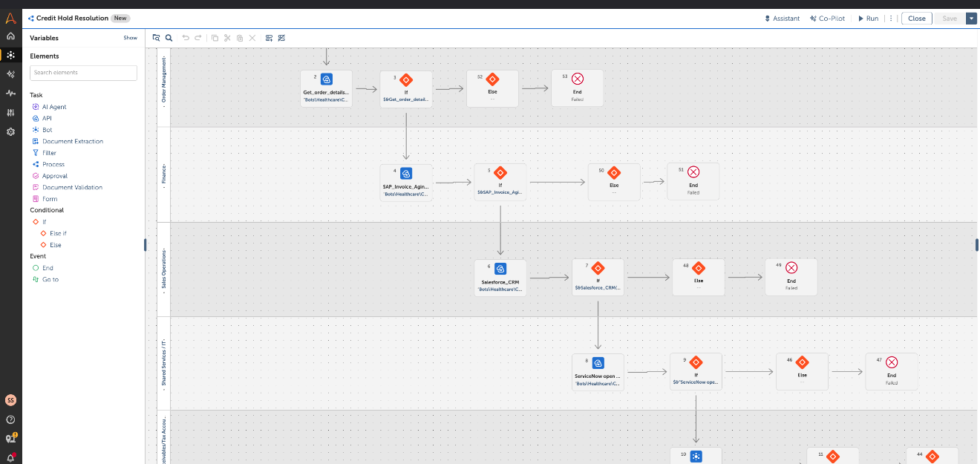The width and height of the screenshot is (980, 464).
Task: Select the API task element
Action: coord(42,118)
